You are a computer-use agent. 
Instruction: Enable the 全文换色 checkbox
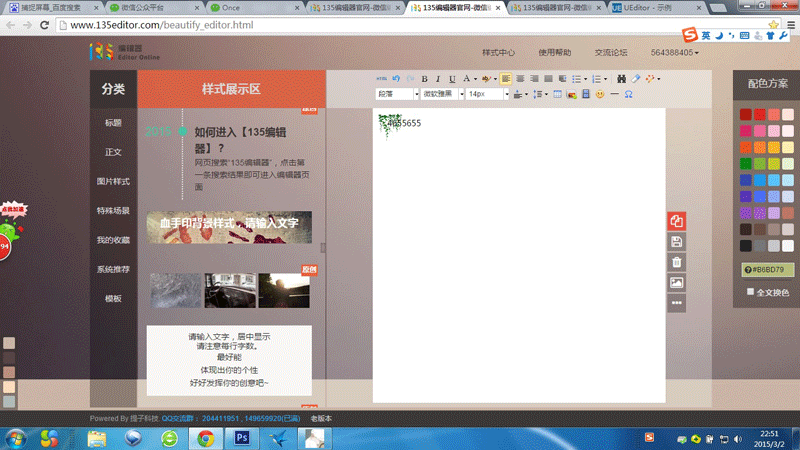(751, 292)
